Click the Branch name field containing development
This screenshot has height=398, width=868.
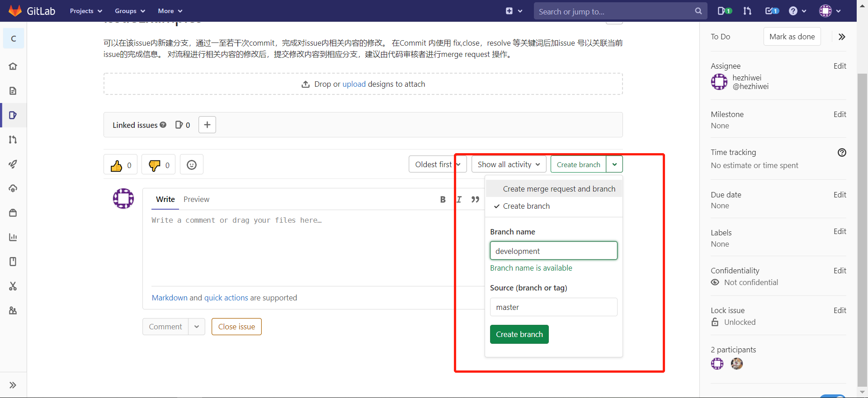coord(553,251)
